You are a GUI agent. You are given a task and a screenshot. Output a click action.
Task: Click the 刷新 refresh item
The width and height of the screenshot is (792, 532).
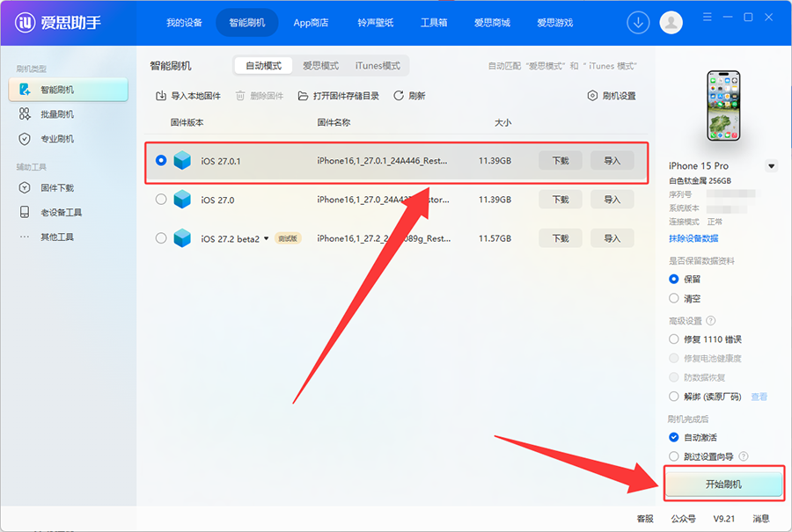click(x=409, y=96)
